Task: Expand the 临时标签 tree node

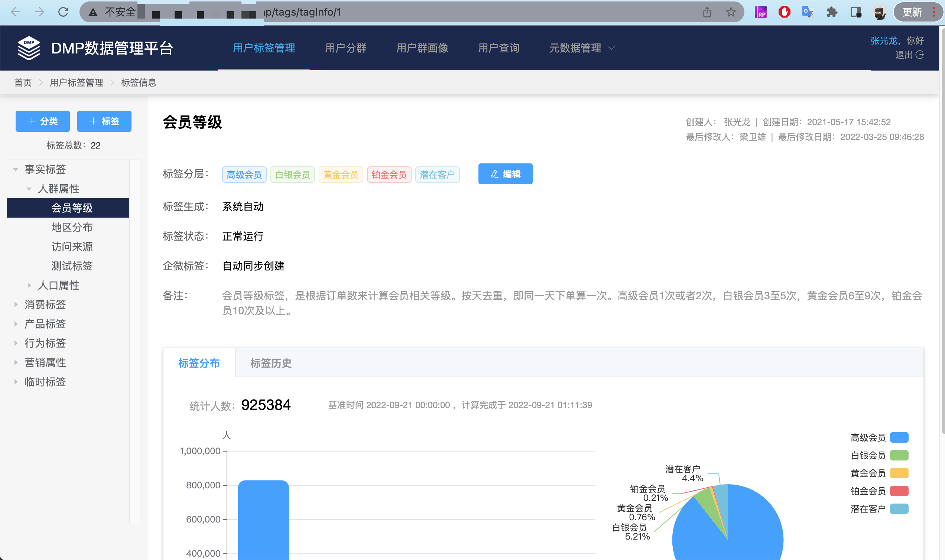Action: tap(16, 382)
